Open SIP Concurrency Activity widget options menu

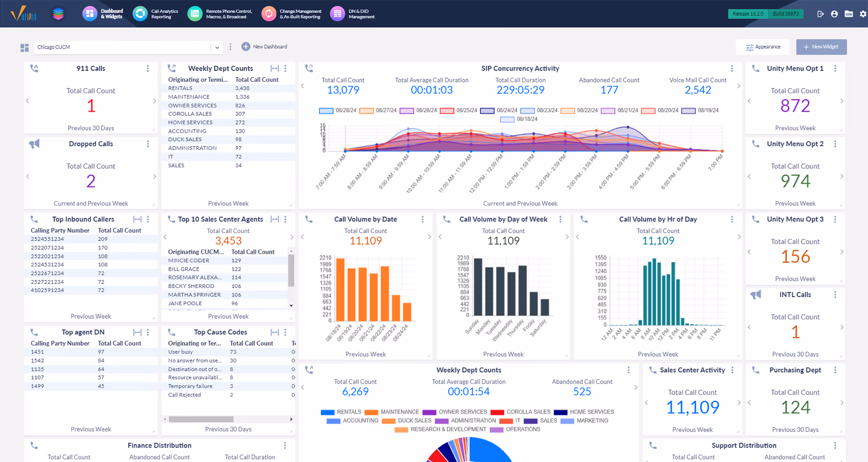click(x=732, y=69)
